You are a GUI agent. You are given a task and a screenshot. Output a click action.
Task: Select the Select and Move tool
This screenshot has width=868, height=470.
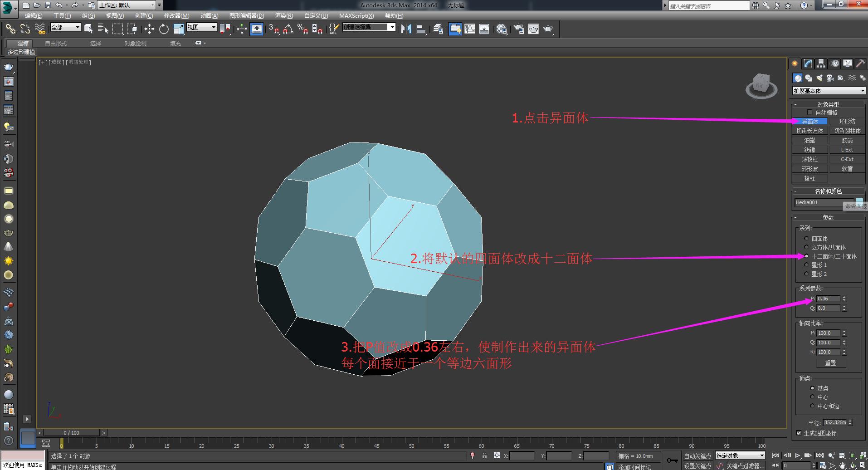(150, 29)
